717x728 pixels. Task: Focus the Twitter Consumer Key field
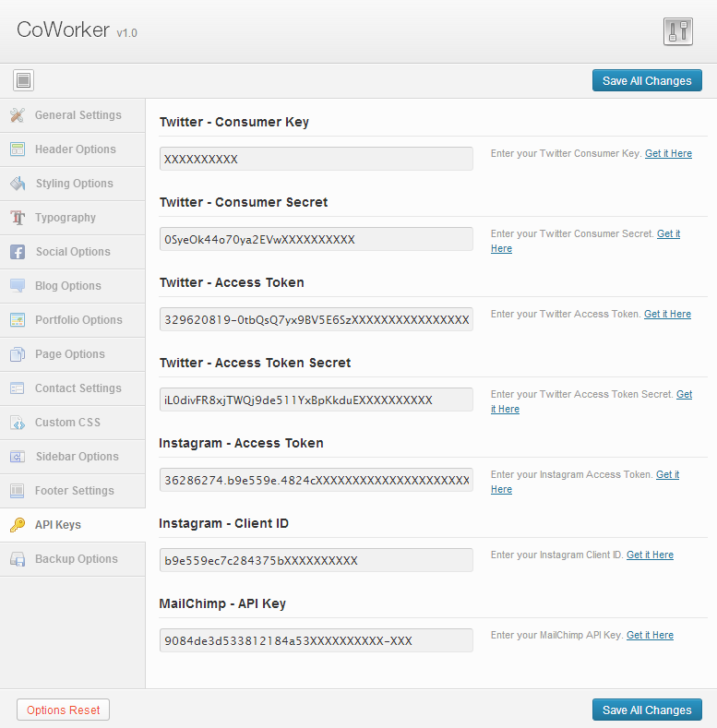point(317,159)
